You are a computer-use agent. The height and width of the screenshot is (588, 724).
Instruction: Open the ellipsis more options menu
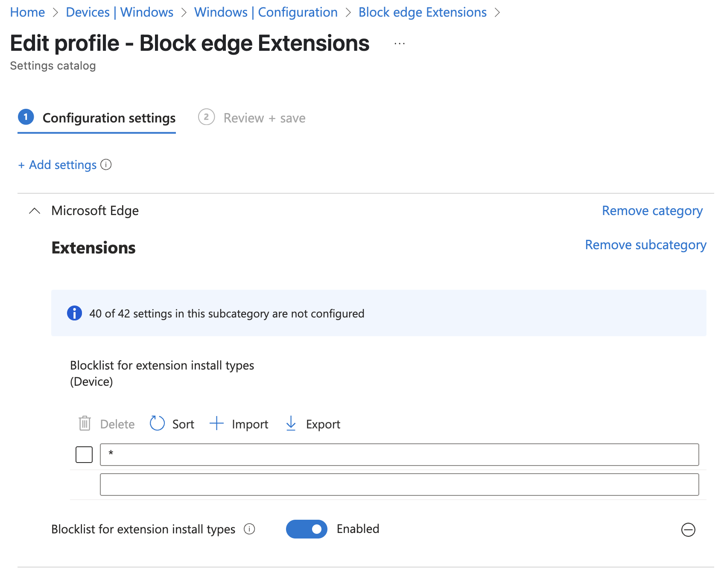pos(400,44)
